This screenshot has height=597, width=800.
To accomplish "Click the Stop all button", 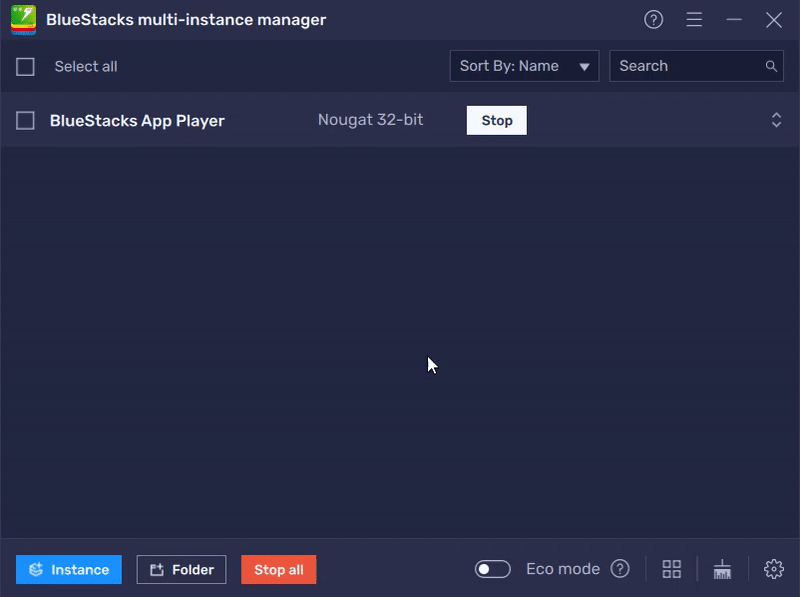I will (279, 569).
